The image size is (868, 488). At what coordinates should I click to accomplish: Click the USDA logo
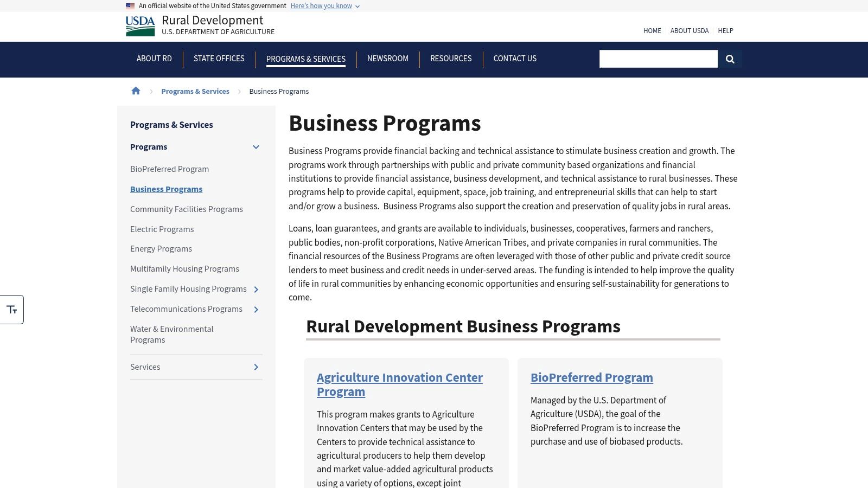[140, 26]
